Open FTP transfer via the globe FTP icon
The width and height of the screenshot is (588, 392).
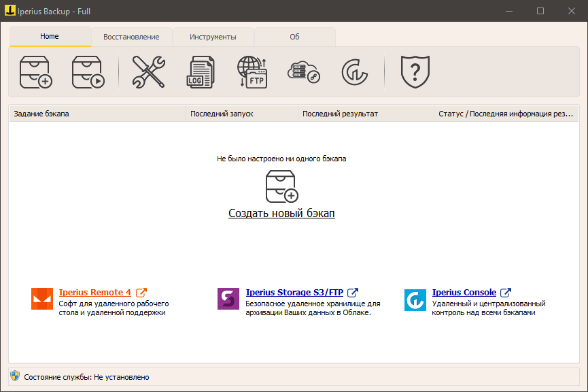[x=254, y=71]
